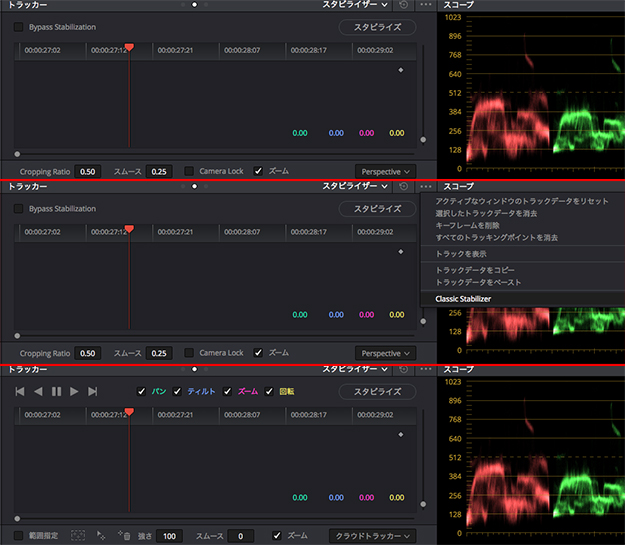
Task: Open Perspective dropdown in top panel
Action: (x=385, y=171)
